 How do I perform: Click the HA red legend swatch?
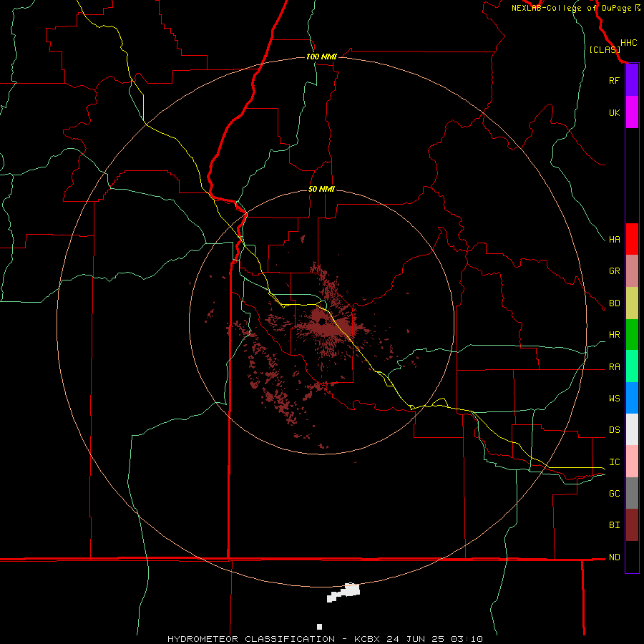pos(632,239)
